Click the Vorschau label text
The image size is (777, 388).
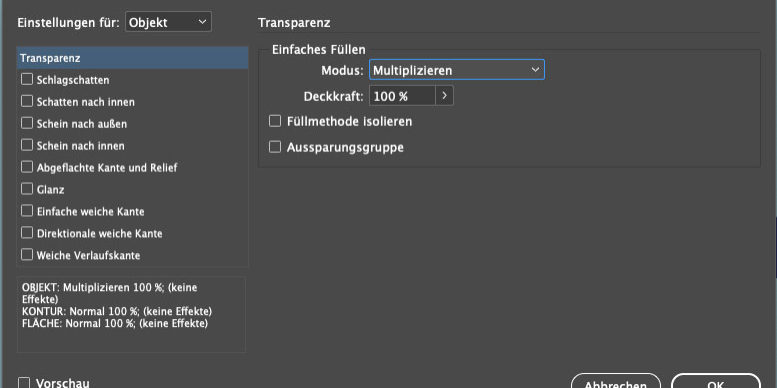[x=63, y=383]
